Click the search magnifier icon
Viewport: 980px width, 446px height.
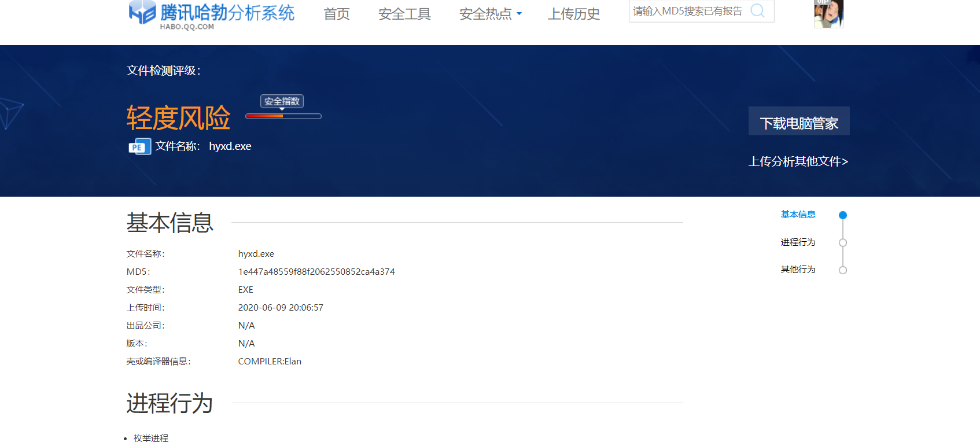point(757,10)
